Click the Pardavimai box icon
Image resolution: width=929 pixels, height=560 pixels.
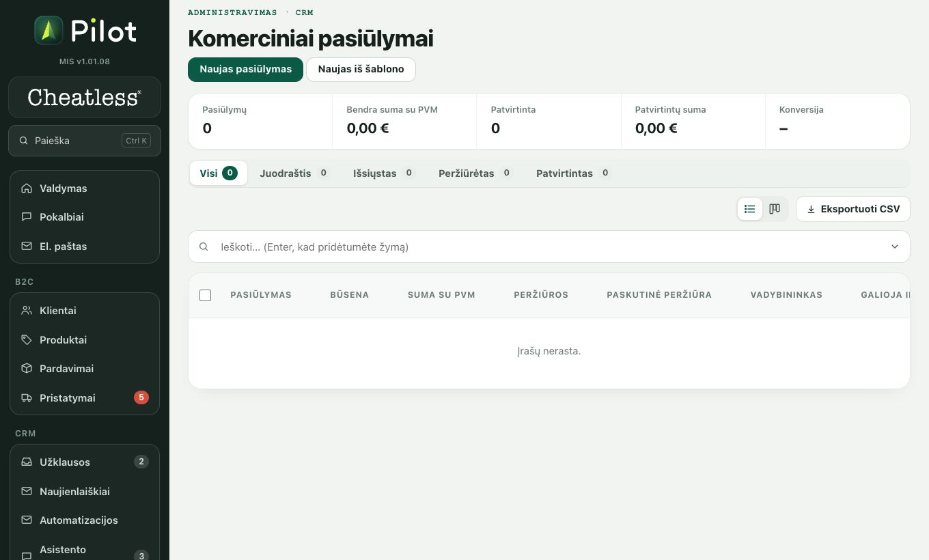[27, 369]
